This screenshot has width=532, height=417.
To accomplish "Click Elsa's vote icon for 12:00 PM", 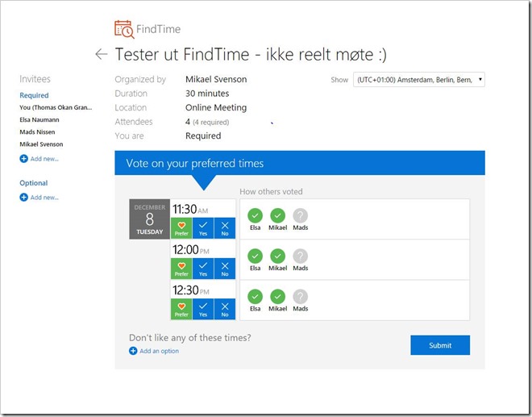I will pos(256,256).
